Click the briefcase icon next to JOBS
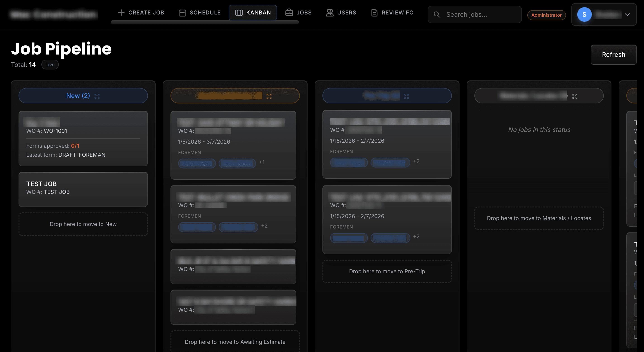 pos(289,12)
